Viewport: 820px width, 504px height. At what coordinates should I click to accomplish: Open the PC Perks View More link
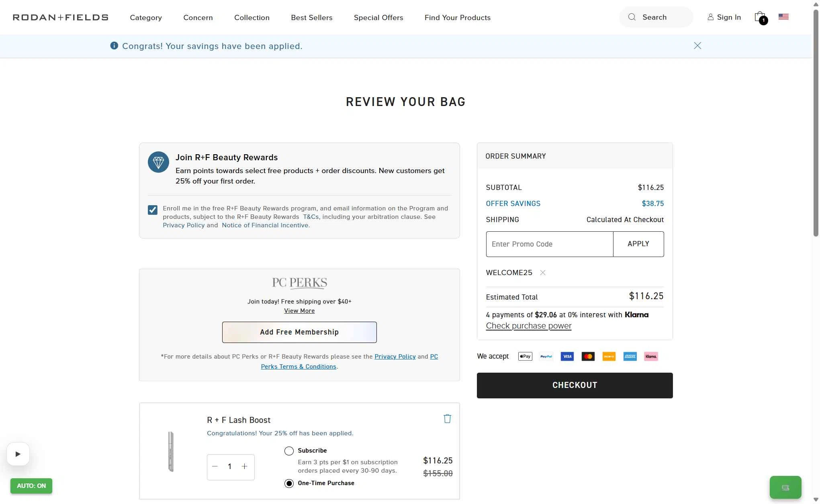(x=299, y=311)
